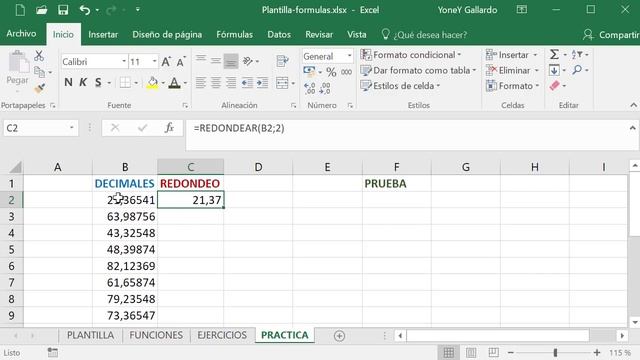Viewport: 640px width, 360px height.
Task: Click the borders icon in Fuente group
Action: [125, 83]
